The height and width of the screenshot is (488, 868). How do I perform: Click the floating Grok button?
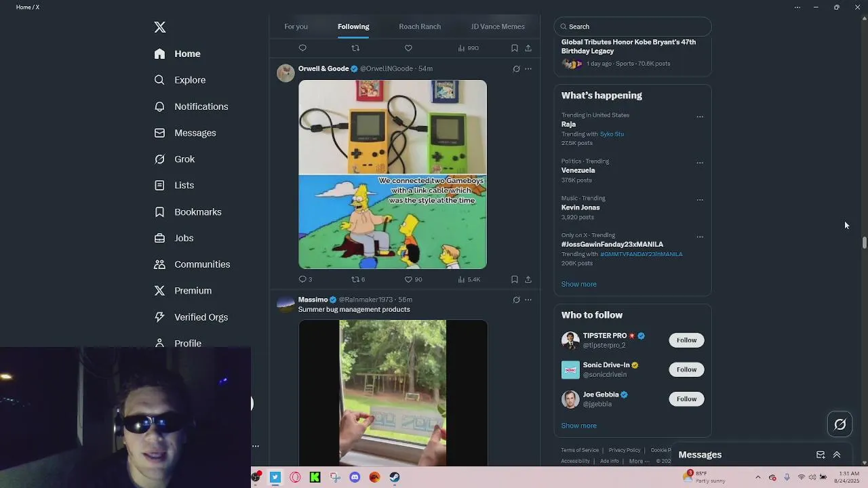[840, 424]
